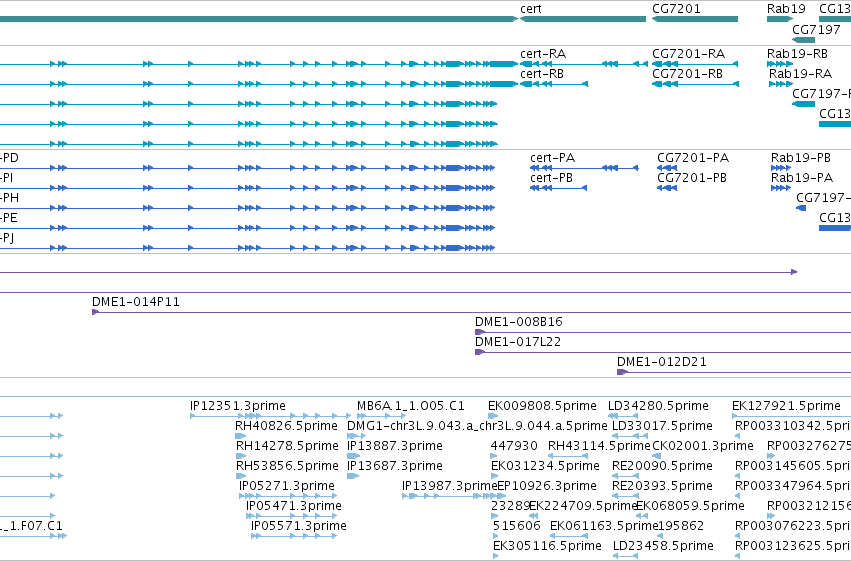Select the DME1-017L22 BAC label

click(518, 342)
